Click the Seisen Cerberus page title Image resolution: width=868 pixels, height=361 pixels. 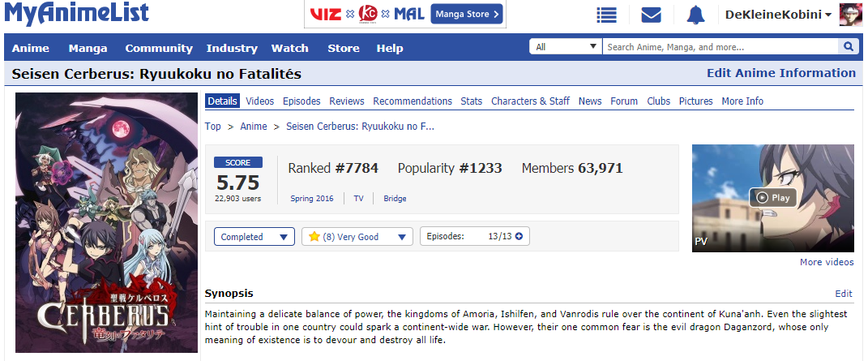coord(156,74)
